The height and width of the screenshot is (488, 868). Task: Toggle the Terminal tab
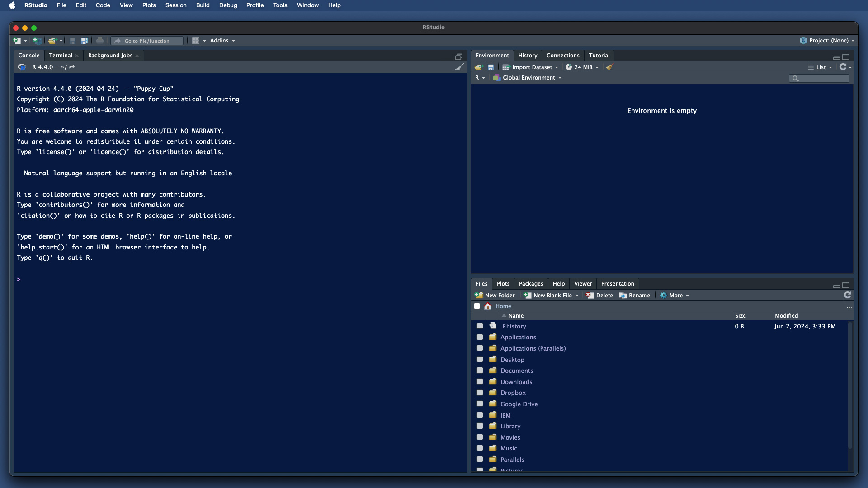pyautogui.click(x=60, y=55)
